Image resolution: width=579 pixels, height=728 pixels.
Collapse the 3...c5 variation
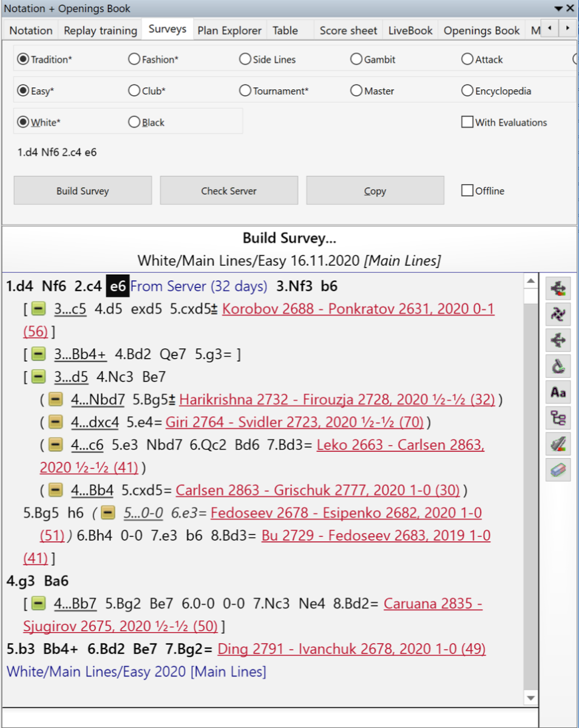(x=38, y=309)
